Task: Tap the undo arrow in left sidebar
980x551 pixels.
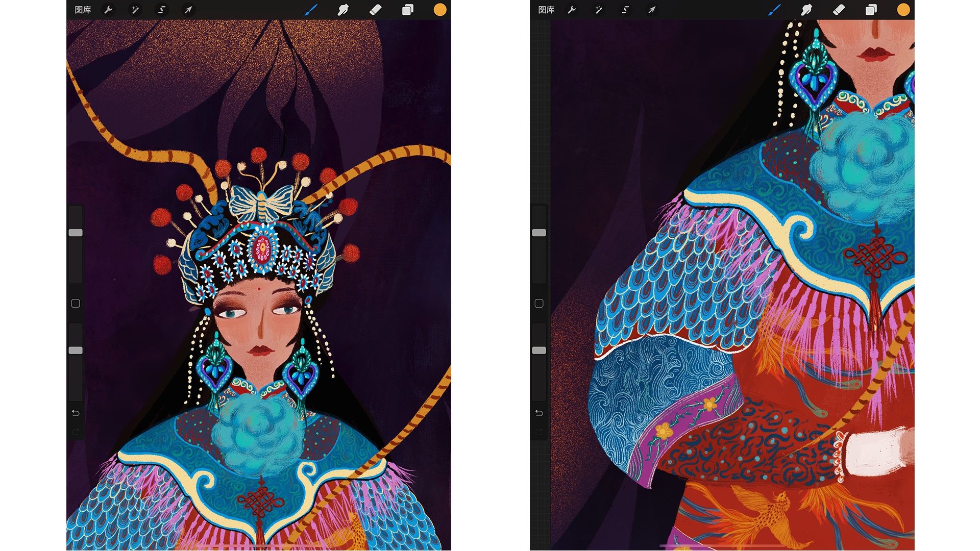Action: 76,413
